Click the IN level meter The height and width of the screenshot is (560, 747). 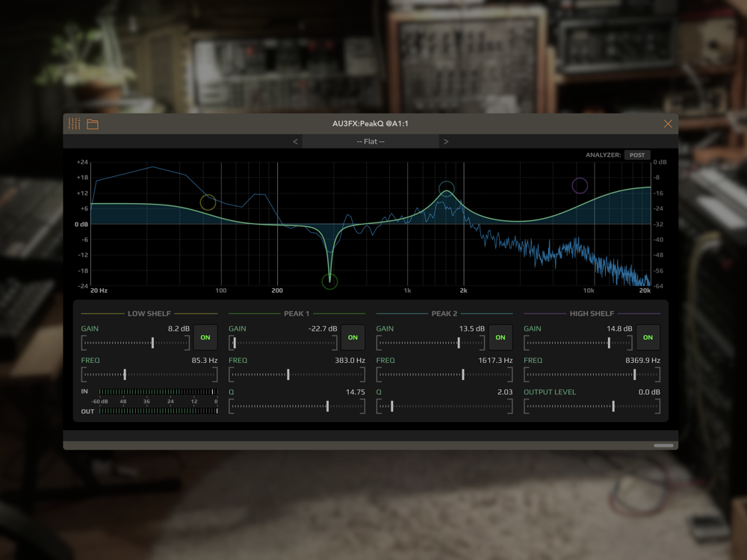click(158, 391)
